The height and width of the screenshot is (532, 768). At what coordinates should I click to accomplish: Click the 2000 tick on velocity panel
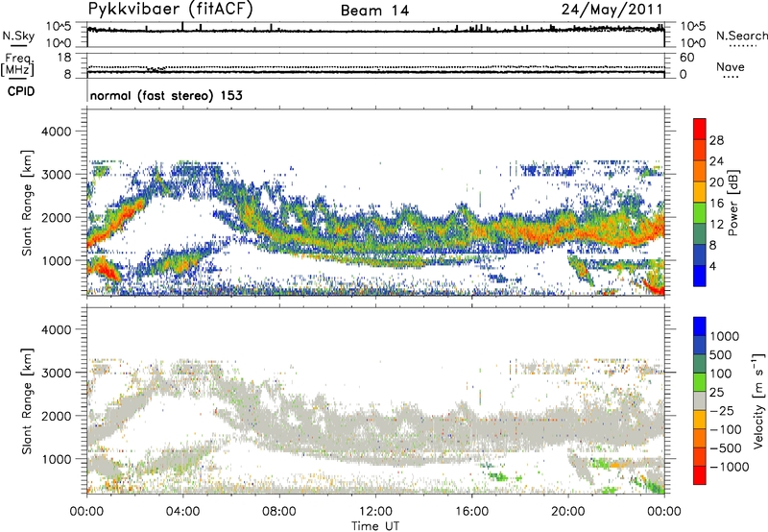57,416
